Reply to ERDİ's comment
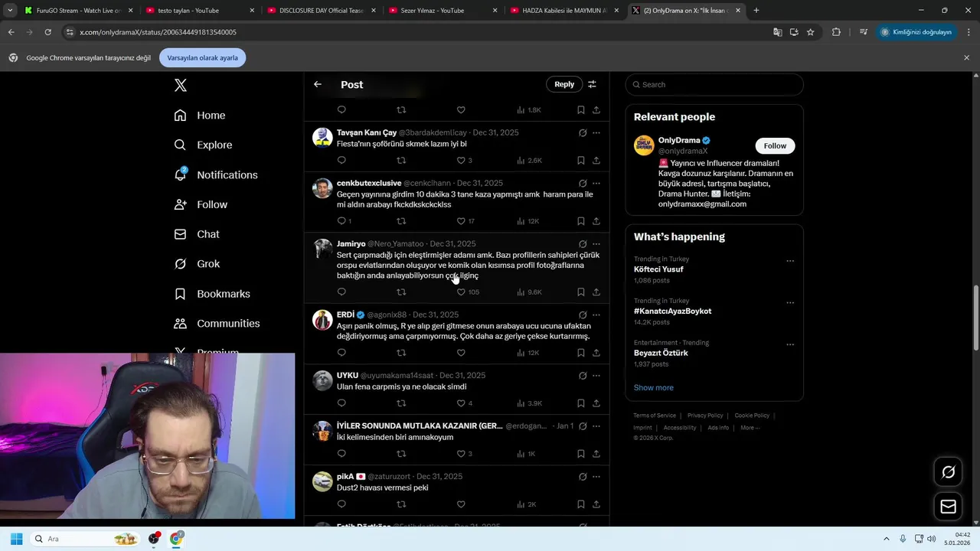Screen dimensions: 980x551 341,353
